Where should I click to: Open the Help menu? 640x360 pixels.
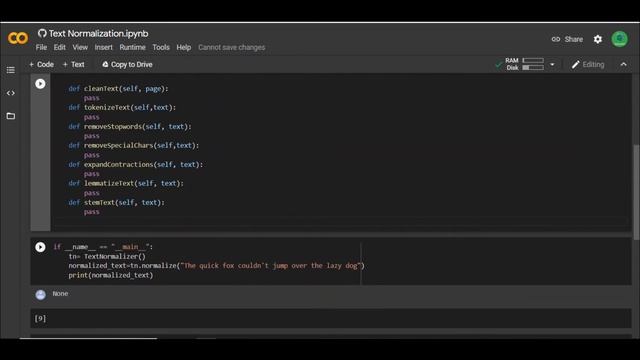point(184,47)
